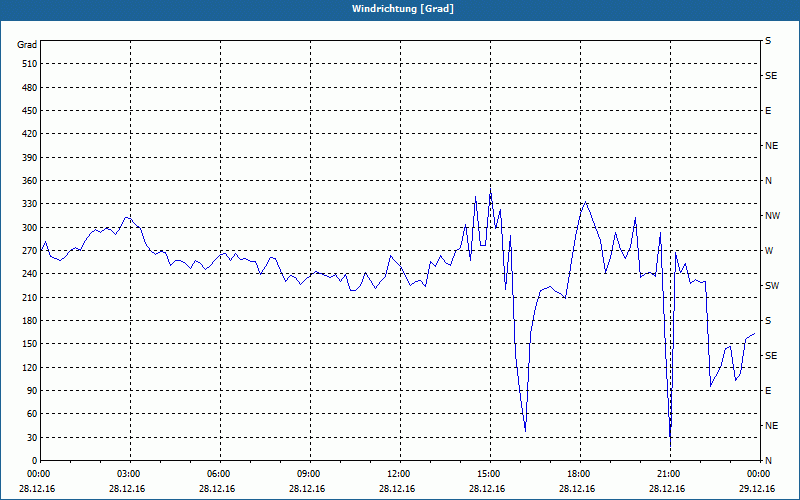Click the 28.12.16 date under 12:00
800x500 pixels.
pos(396,489)
